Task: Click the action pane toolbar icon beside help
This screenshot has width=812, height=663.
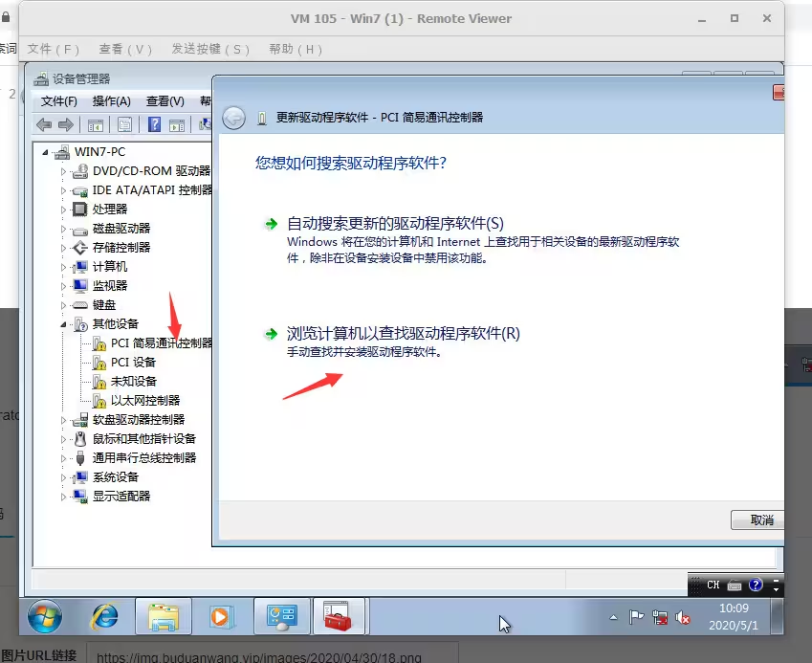Action: (x=177, y=124)
